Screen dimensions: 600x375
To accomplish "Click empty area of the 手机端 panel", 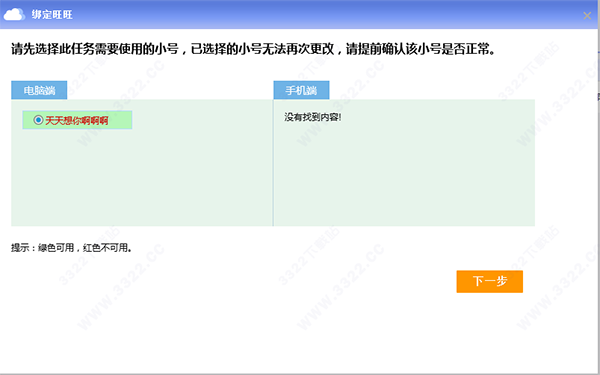I will point(404,176).
